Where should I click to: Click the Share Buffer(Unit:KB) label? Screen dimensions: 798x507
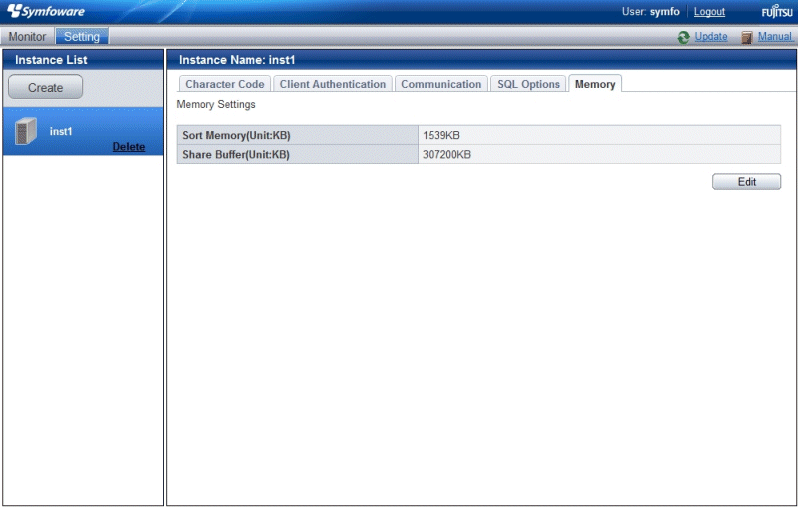point(236,155)
